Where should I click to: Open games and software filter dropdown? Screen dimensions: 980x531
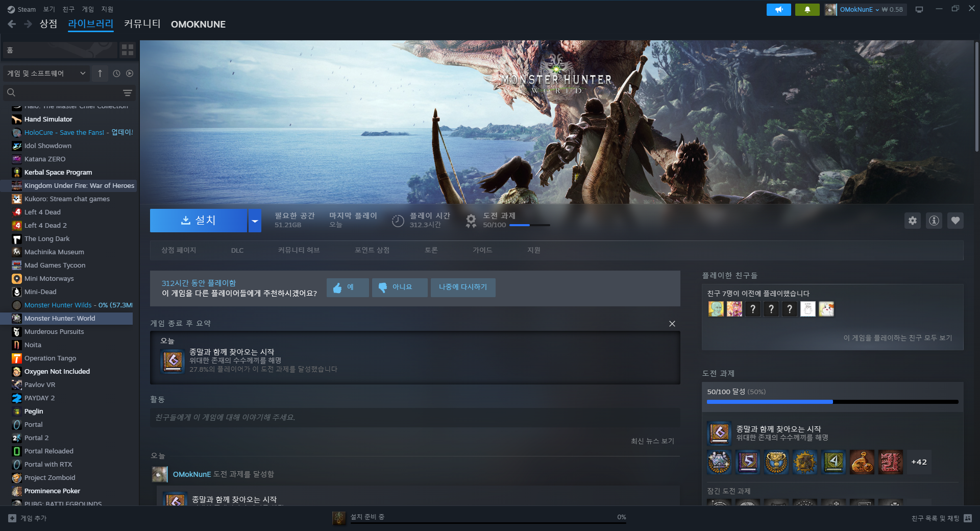(x=46, y=74)
